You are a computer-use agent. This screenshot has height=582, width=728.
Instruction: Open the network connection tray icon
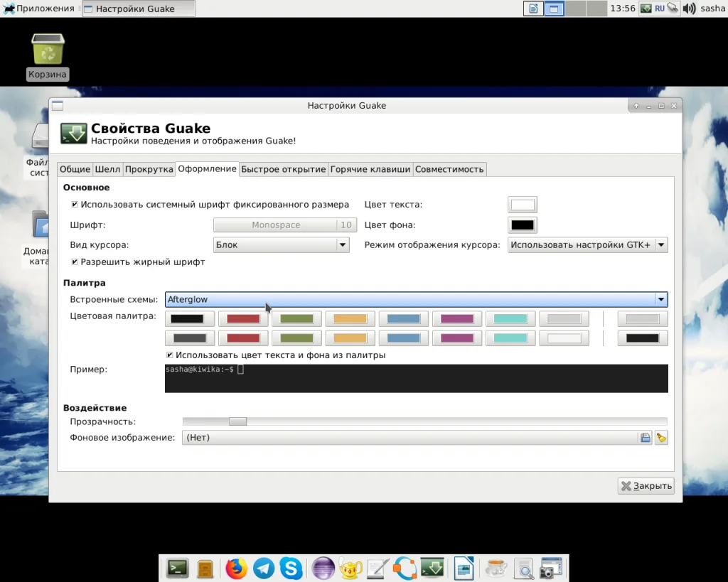pos(673,9)
